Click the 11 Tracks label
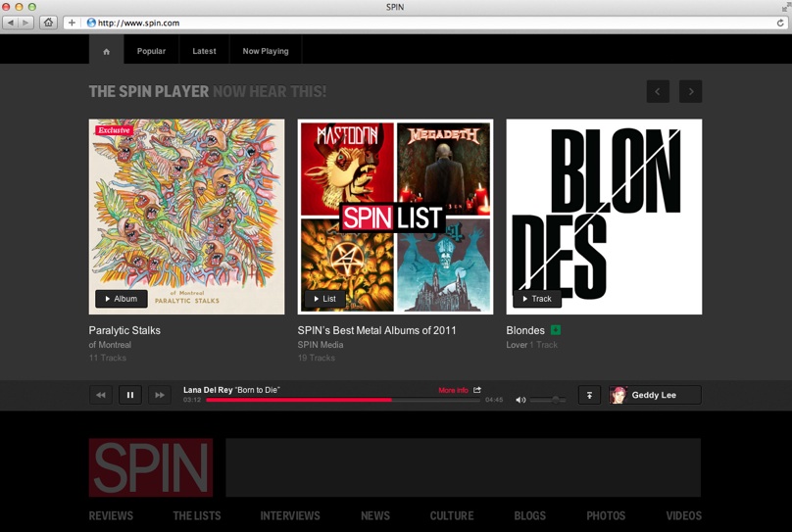The width and height of the screenshot is (792, 532). tap(108, 358)
